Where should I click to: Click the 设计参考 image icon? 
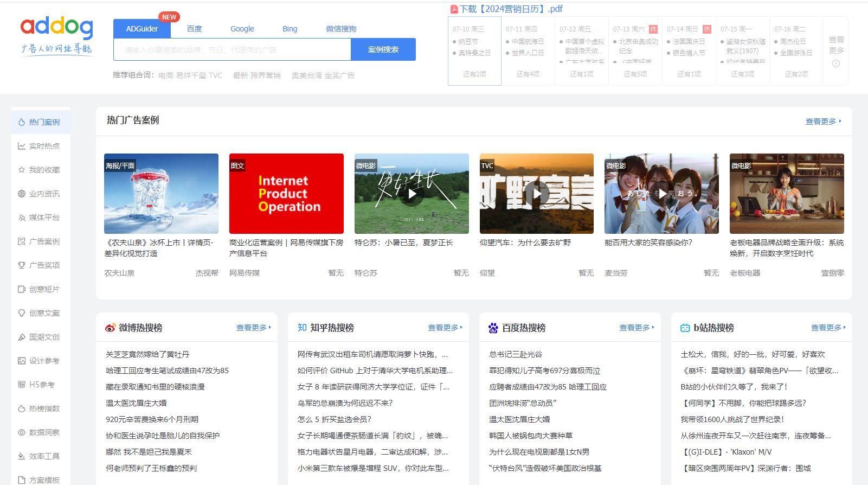22,361
